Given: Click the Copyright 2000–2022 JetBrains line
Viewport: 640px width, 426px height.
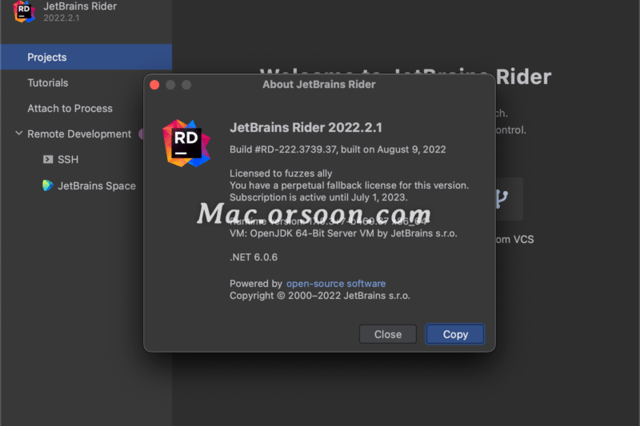Looking at the screenshot, I should [x=320, y=296].
